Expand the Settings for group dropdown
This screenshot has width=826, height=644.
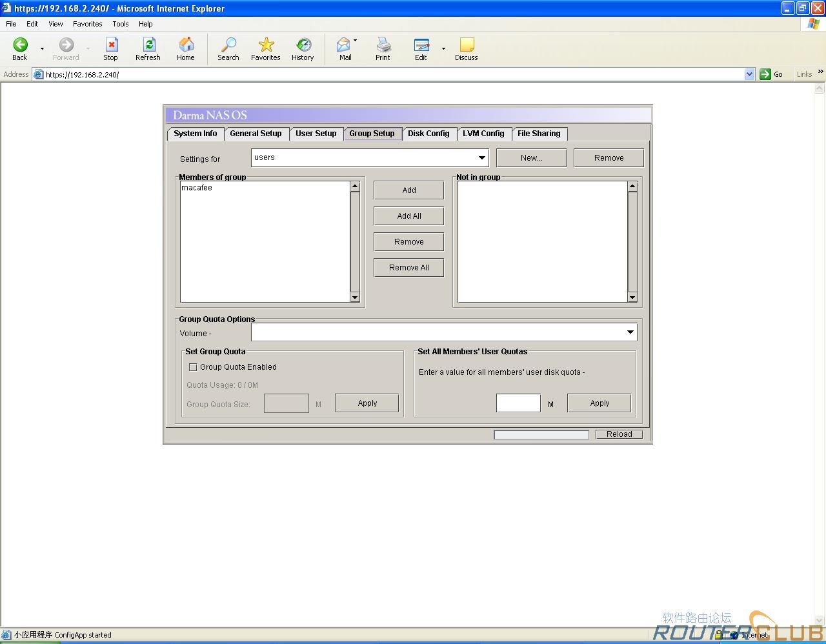481,157
